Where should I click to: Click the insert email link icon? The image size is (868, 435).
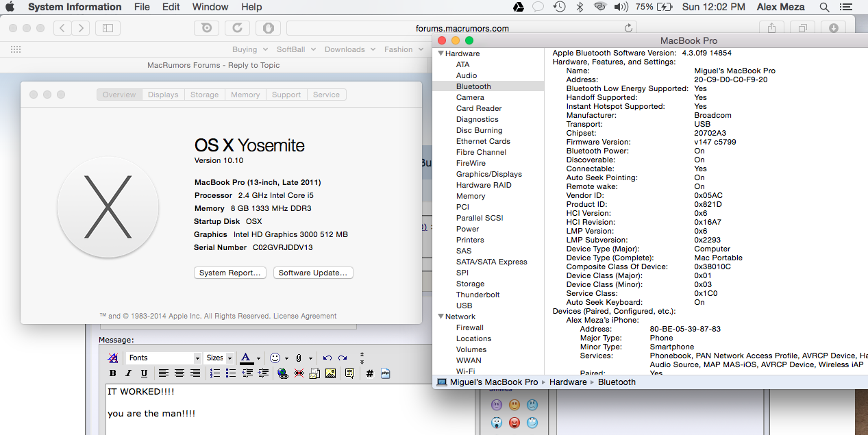pyautogui.click(x=314, y=373)
